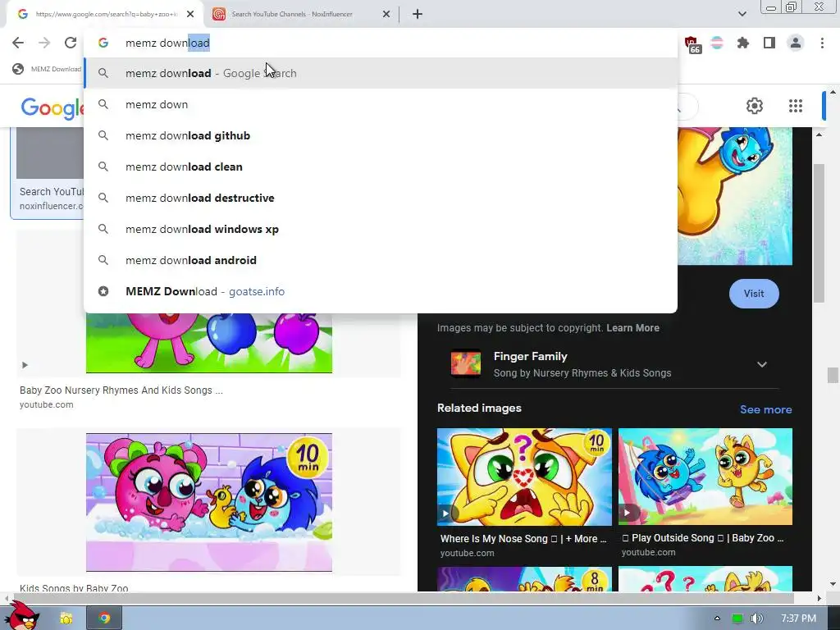Expand the tab search chevron

[x=742, y=14]
